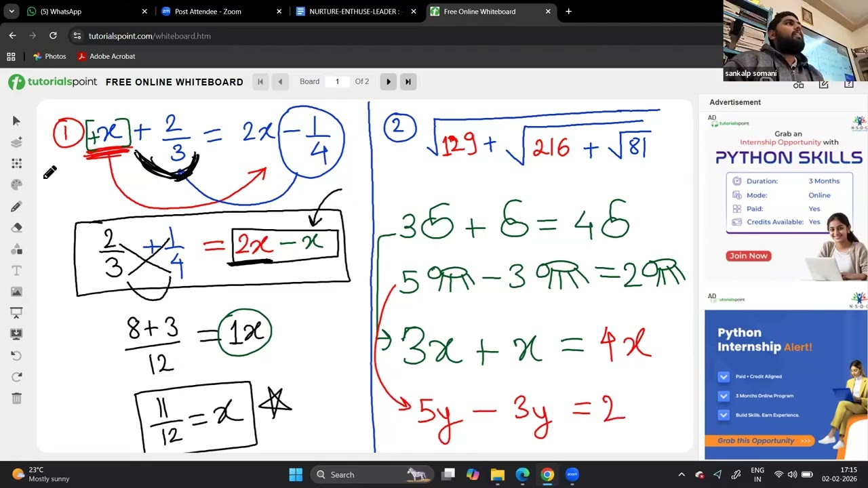Open the add layers tool
Screen dimensions: 868x488
(16, 142)
